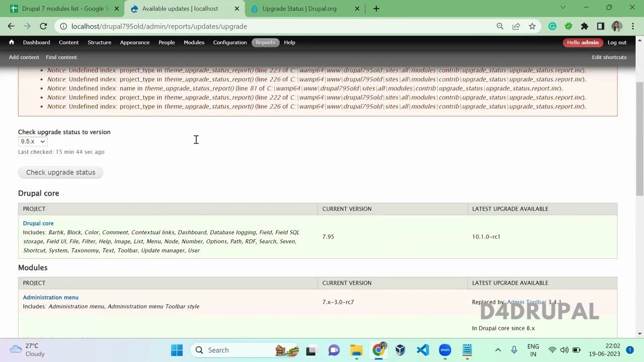
Task: Open the chat camera app on the taskbar
Action: [334, 350]
